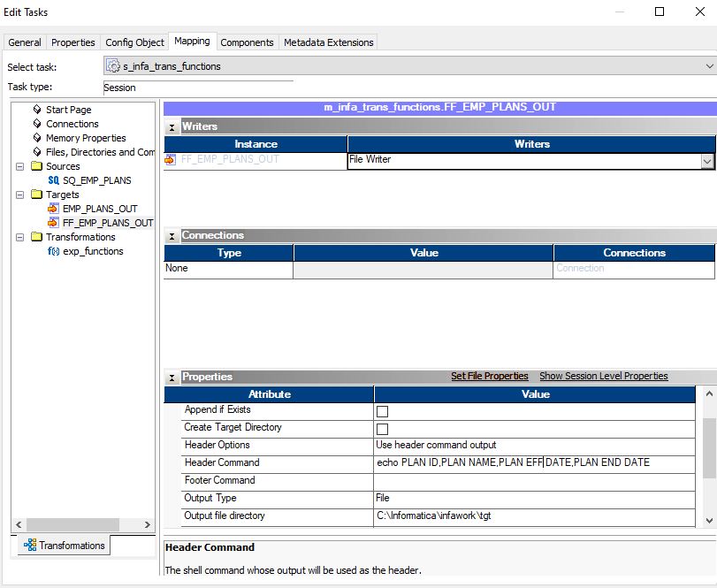Screen dimensions: 717x588
Task: Click the Instance column header
Action: 256,144
